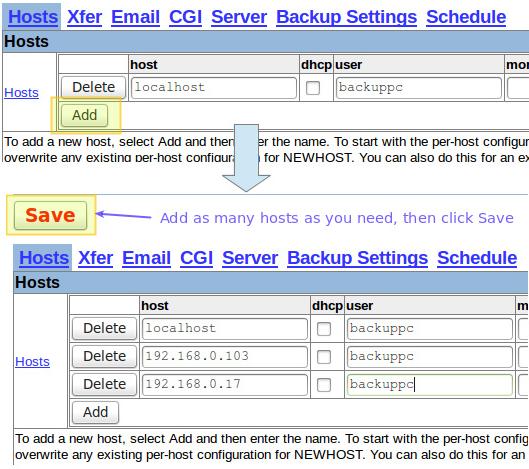Viewport: 529px width, 469px height.
Task: Toggle dhcp checkbox for localhost in upper table
Action: point(313,88)
